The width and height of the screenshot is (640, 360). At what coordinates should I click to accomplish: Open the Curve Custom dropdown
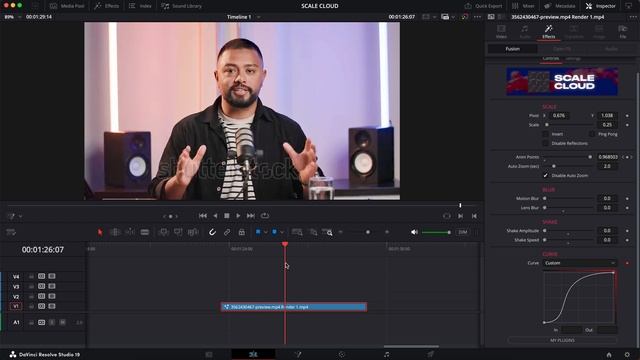pyautogui.click(x=579, y=263)
